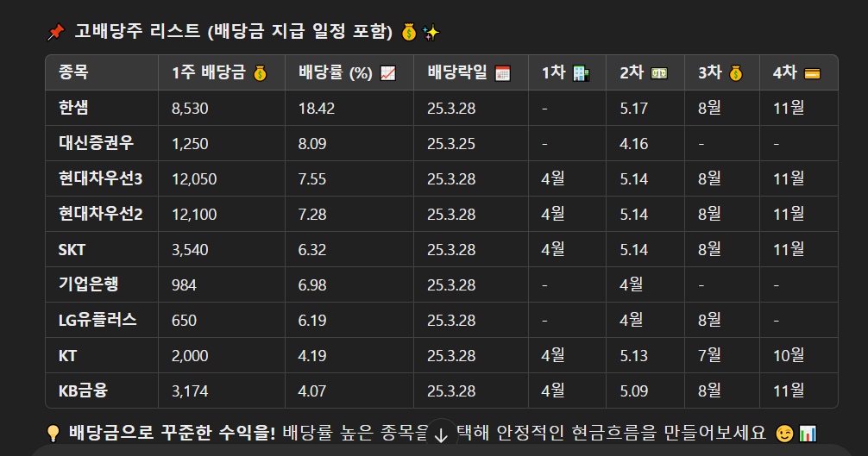Screen dimensions: 868x456
Task: Click the pushpin emoji beside the title
Action: [55, 33]
